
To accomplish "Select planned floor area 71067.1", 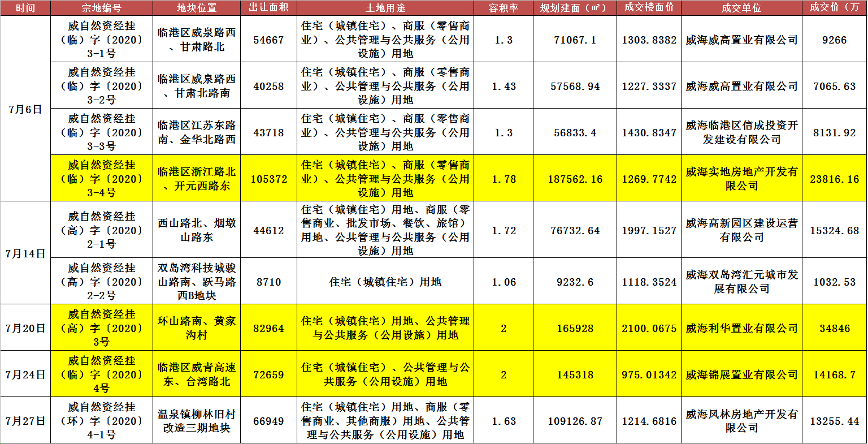I will (575, 40).
